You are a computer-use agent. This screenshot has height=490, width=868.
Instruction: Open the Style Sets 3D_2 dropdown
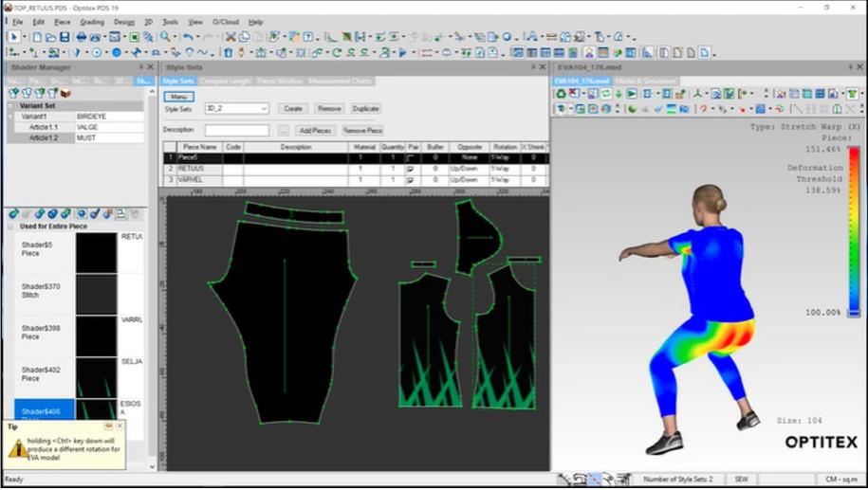264,109
